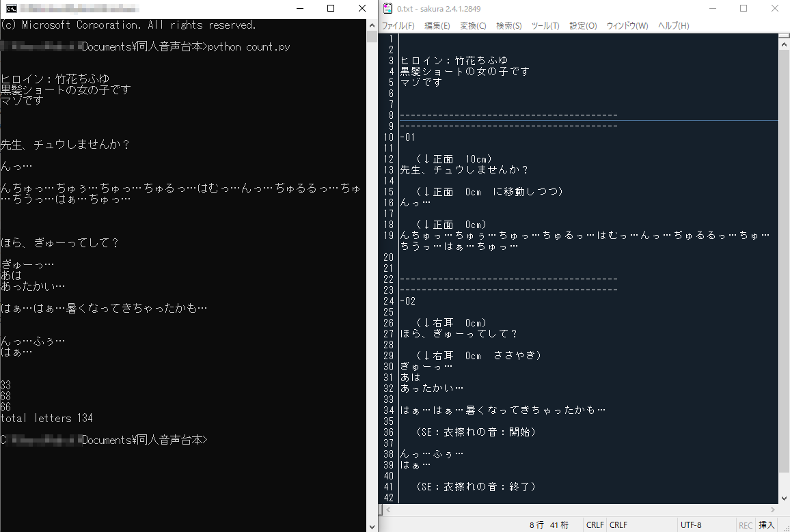Click the text -02 in editor

(x=407, y=301)
